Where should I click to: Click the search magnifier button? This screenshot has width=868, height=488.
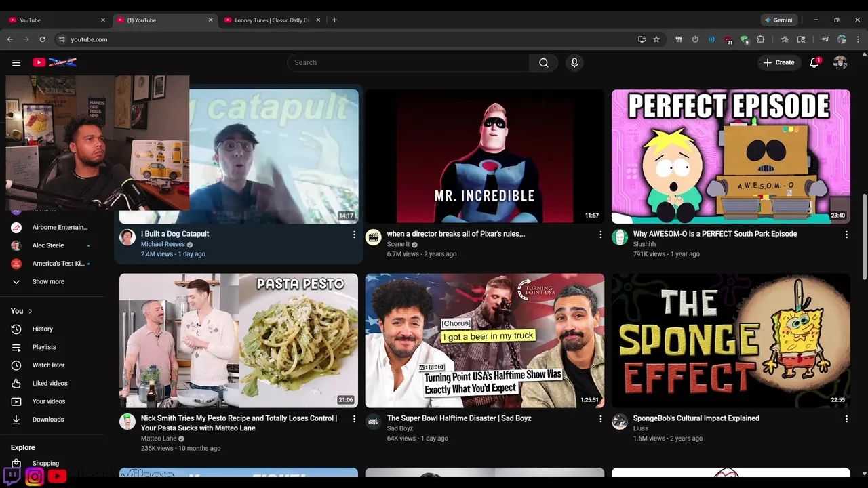544,62
